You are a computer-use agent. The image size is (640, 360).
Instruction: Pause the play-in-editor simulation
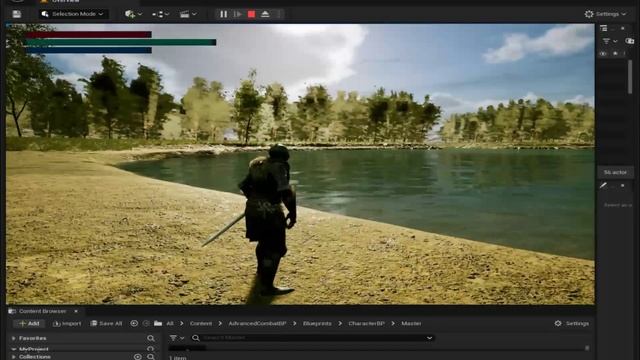pyautogui.click(x=223, y=14)
